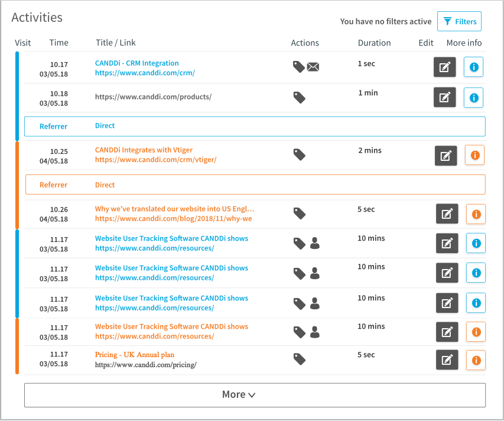
Task: Select the orange Referrer Direct box
Action: click(255, 184)
